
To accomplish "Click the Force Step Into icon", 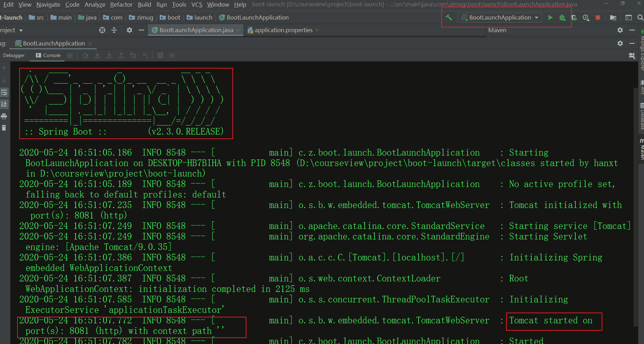I will click(x=109, y=55).
